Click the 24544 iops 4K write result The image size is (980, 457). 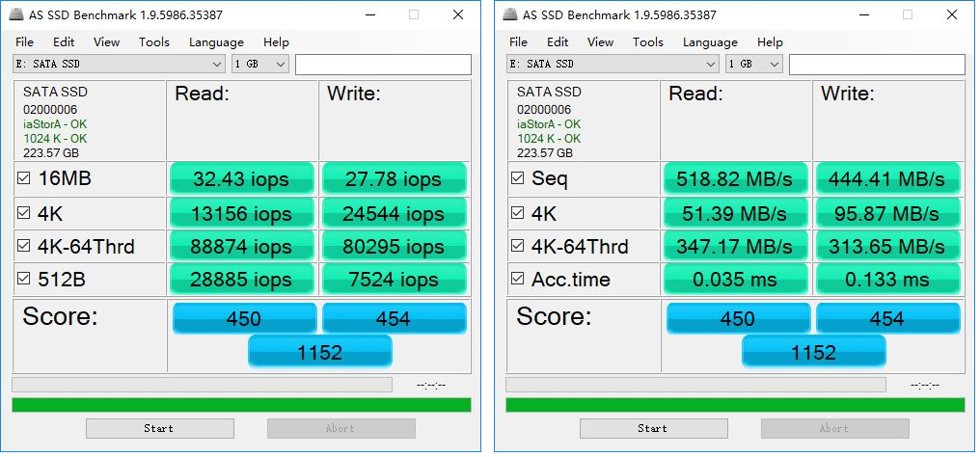[395, 213]
